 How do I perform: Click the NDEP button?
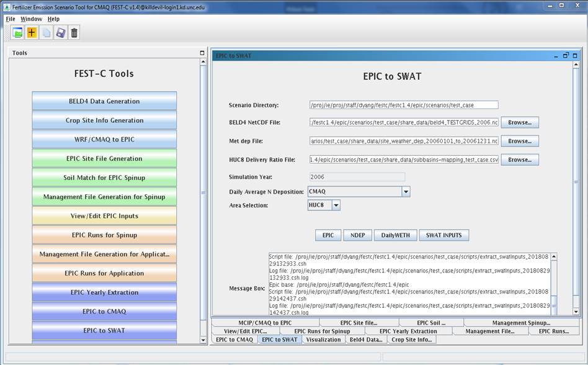(x=357, y=235)
